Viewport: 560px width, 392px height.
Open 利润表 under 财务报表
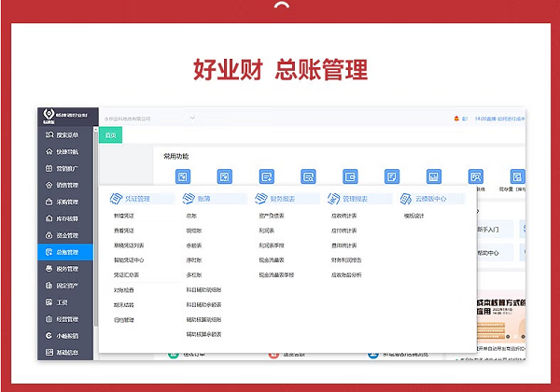[x=266, y=231]
